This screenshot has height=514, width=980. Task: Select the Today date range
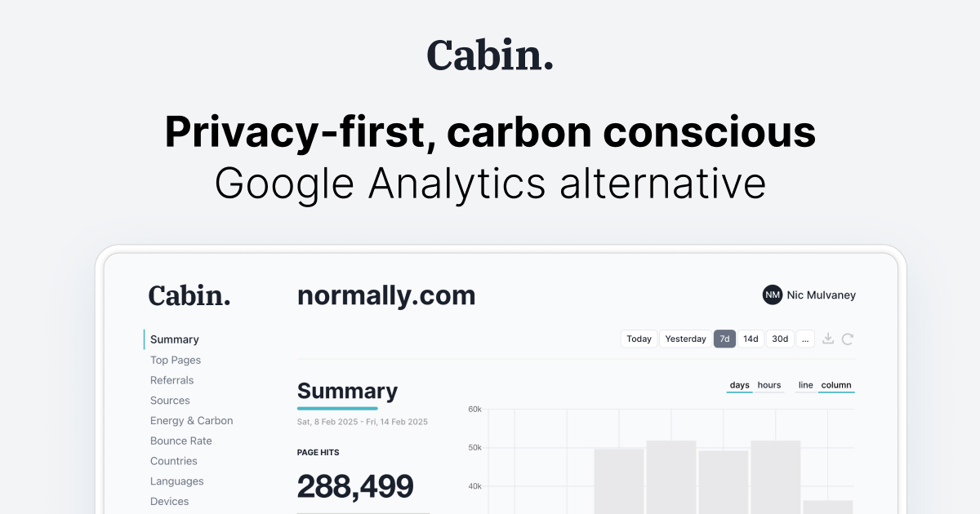[x=639, y=339]
